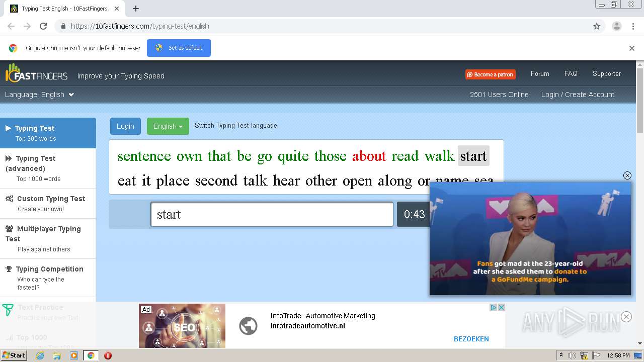The height and width of the screenshot is (362, 644).
Task: Click the blue Login button
Action: (125, 126)
